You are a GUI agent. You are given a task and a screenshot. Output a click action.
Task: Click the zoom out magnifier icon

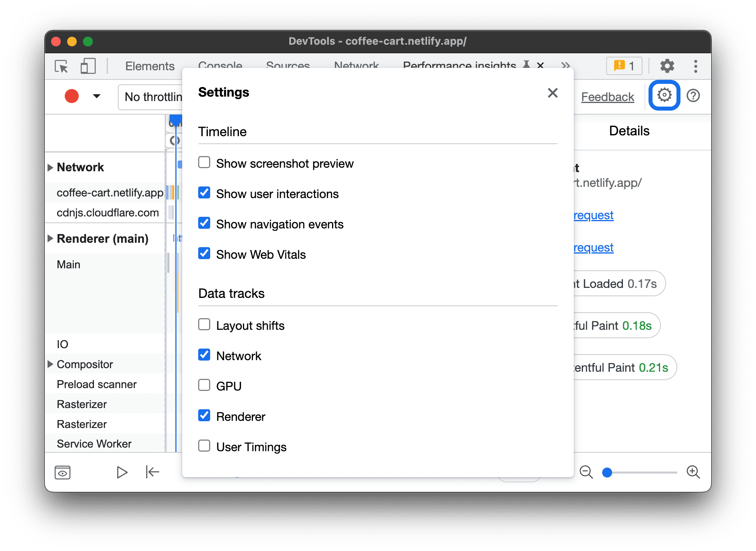586,472
